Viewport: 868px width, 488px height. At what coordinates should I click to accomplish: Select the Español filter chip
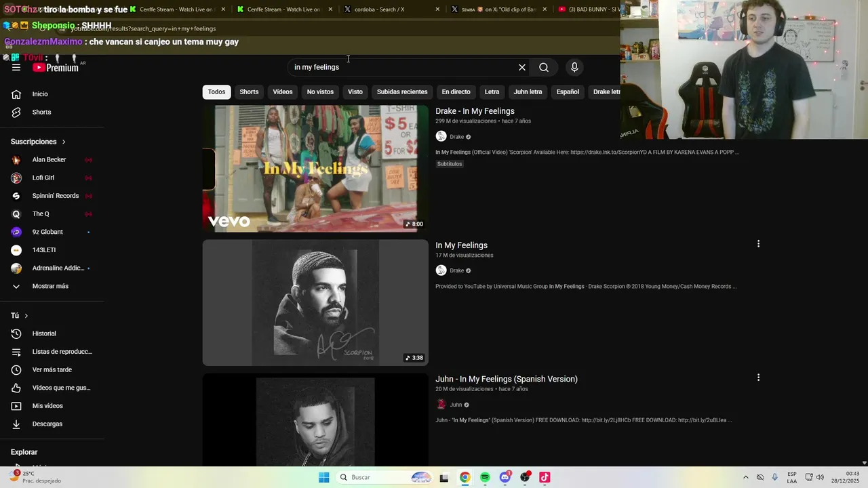[x=568, y=91]
